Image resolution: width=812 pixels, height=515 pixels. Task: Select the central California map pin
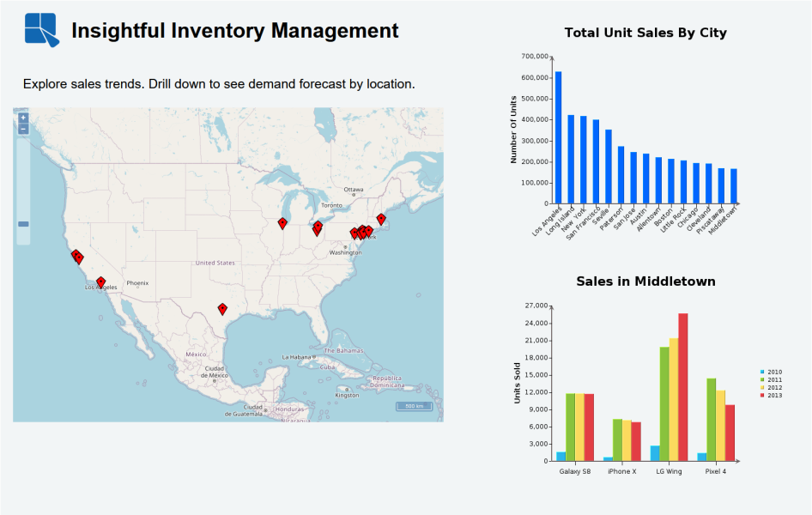(x=80, y=258)
